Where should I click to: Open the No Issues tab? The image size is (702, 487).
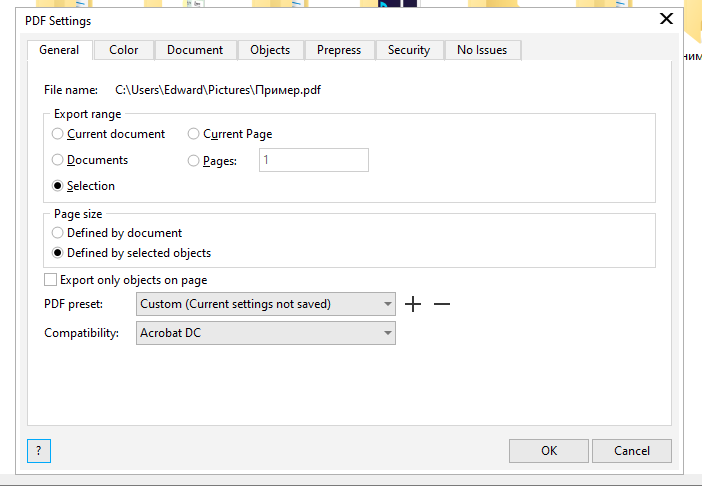[x=482, y=50]
